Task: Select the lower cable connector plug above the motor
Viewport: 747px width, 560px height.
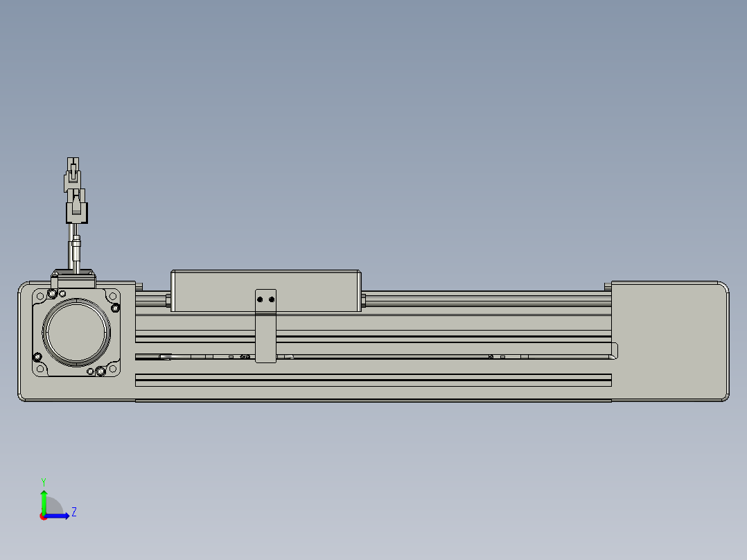Action: pyautogui.click(x=77, y=207)
